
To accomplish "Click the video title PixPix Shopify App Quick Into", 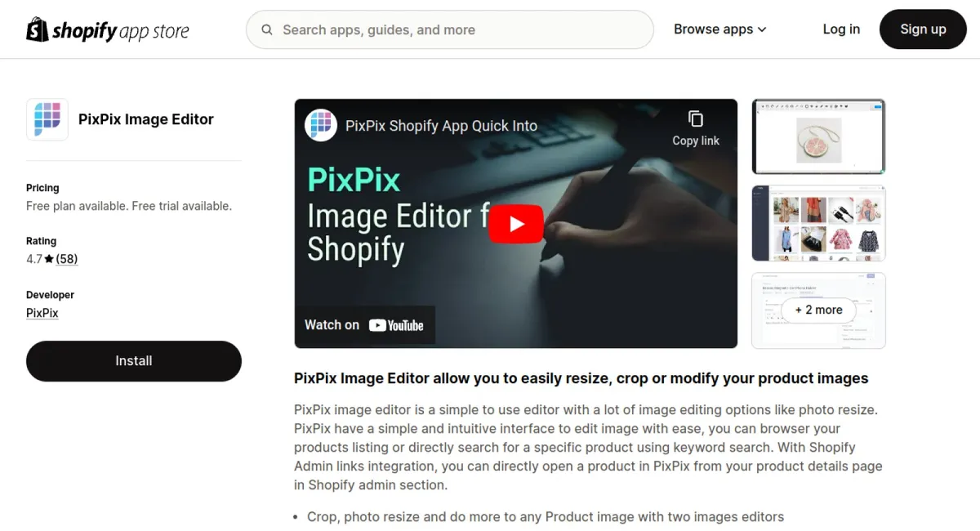I will pos(441,126).
